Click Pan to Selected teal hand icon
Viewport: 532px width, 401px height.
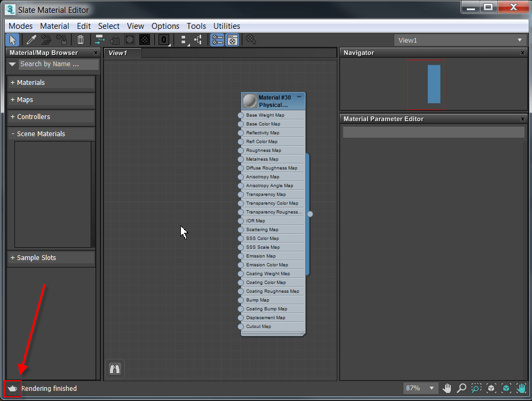(521, 388)
